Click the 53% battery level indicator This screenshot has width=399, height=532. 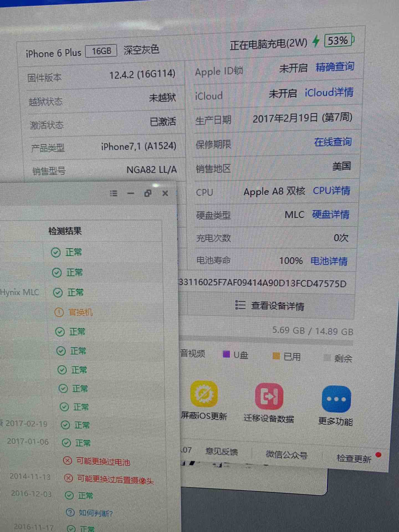coord(339,41)
